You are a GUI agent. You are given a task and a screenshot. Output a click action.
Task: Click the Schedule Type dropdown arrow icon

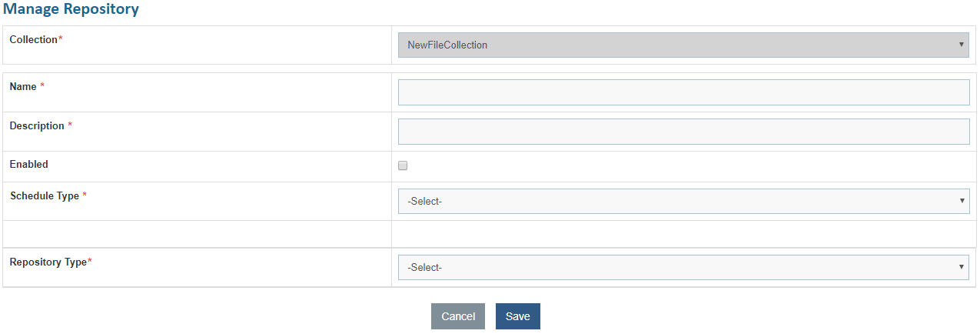(x=961, y=202)
